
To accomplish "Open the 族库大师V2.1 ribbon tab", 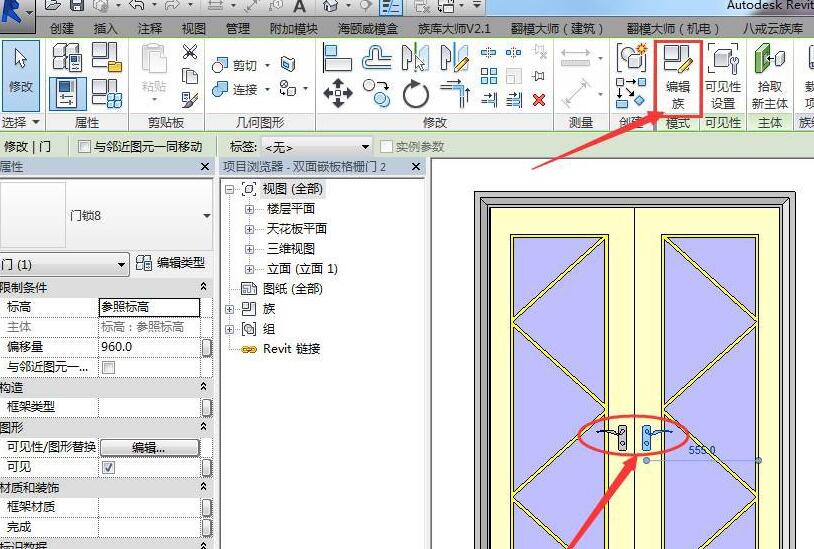I will click(454, 28).
